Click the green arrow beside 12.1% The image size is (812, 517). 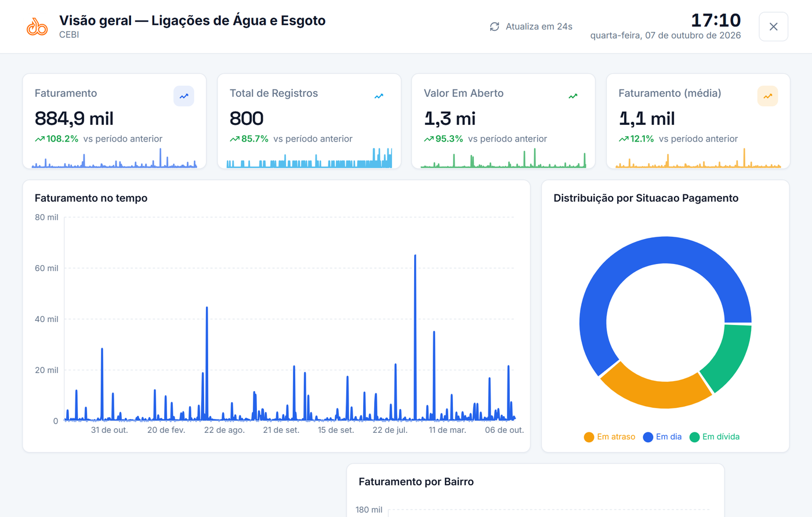click(623, 139)
